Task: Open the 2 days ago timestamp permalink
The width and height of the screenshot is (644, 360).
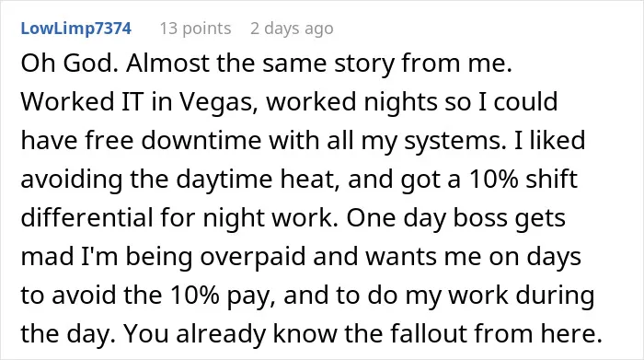Action: (x=292, y=29)
